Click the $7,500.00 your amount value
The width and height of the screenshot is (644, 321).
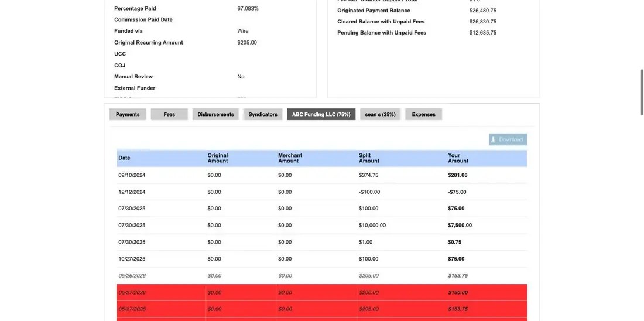tap(460, 226)
